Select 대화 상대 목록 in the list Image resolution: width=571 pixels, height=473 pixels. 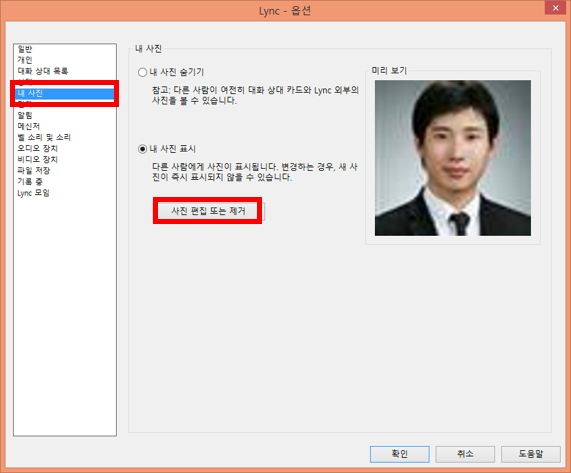(43, 71)
